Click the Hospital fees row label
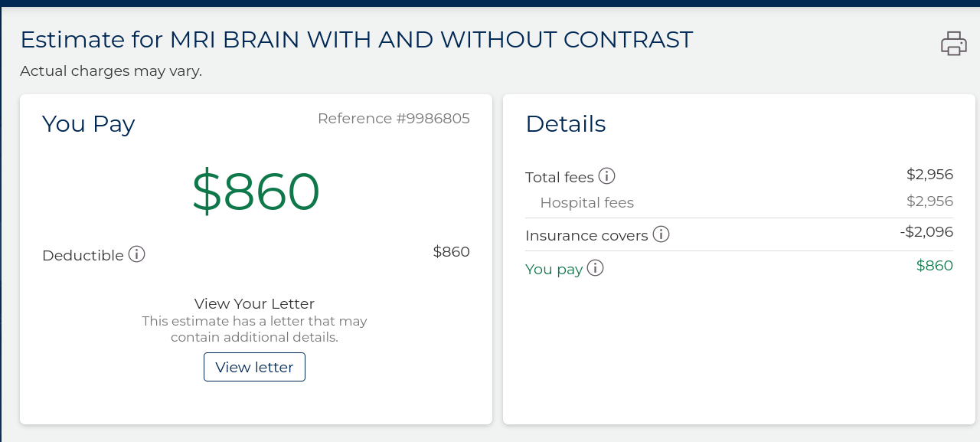This screenshot has height=442, width=980. (x=586, y=203)
